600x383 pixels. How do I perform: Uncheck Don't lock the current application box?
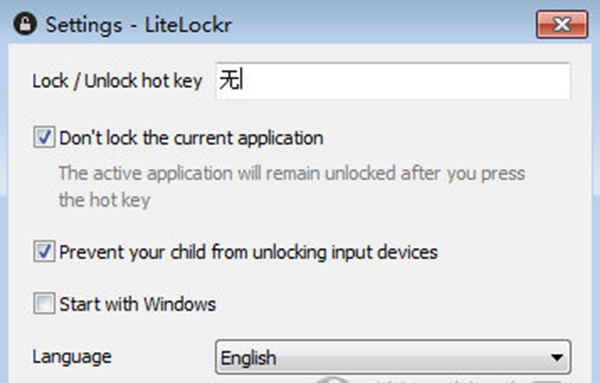coord(44,137)
